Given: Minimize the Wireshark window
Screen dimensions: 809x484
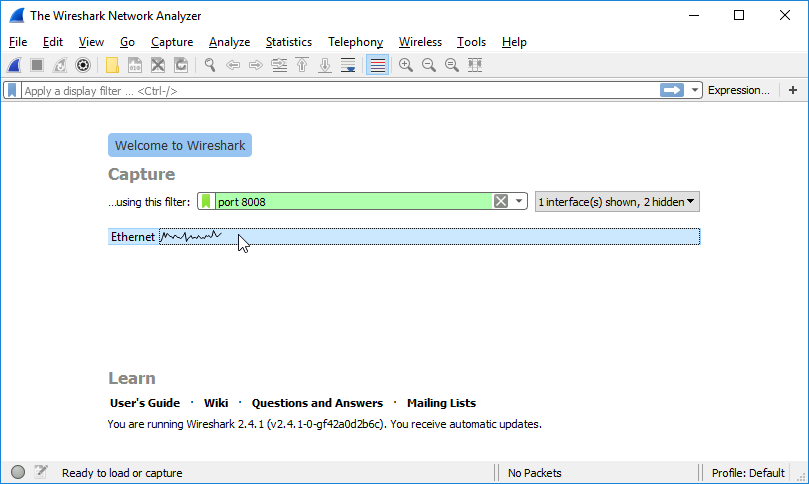Looking at the screenshot, I should click(694, 15).
